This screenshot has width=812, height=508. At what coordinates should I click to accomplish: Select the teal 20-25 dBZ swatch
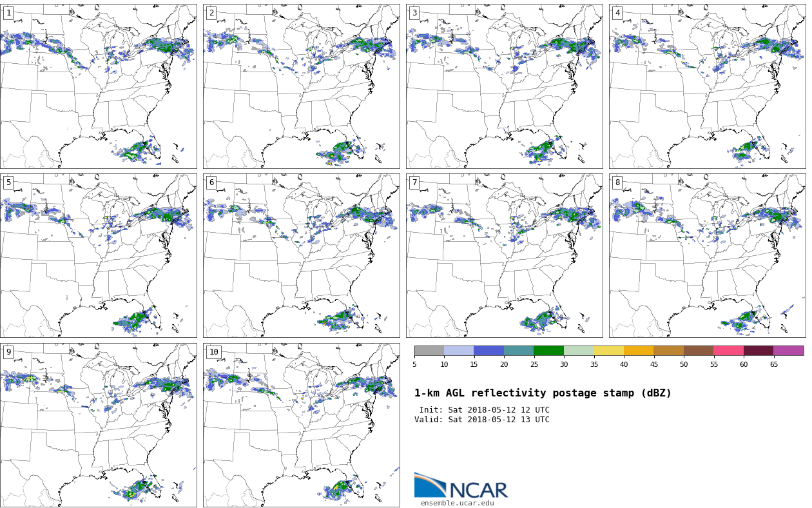coord(519,351)
